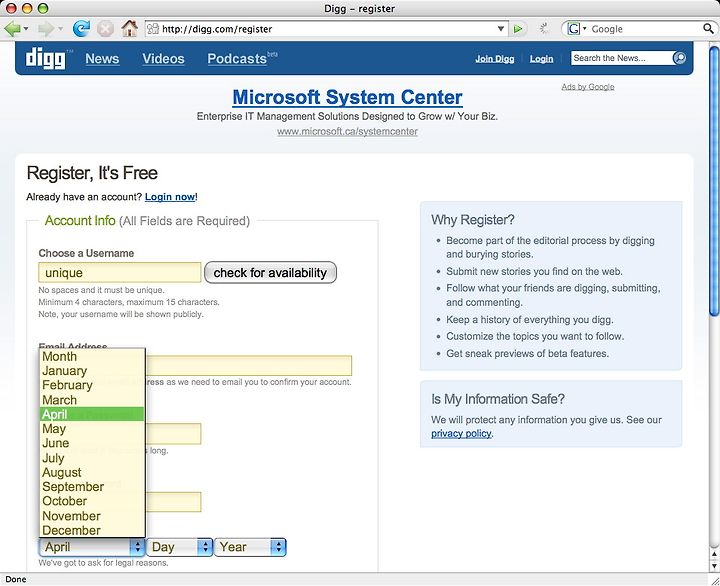The width and height of the screenshot is (720, 586).
Task: Click the Stop loading icon
Action: click(105, 29)
